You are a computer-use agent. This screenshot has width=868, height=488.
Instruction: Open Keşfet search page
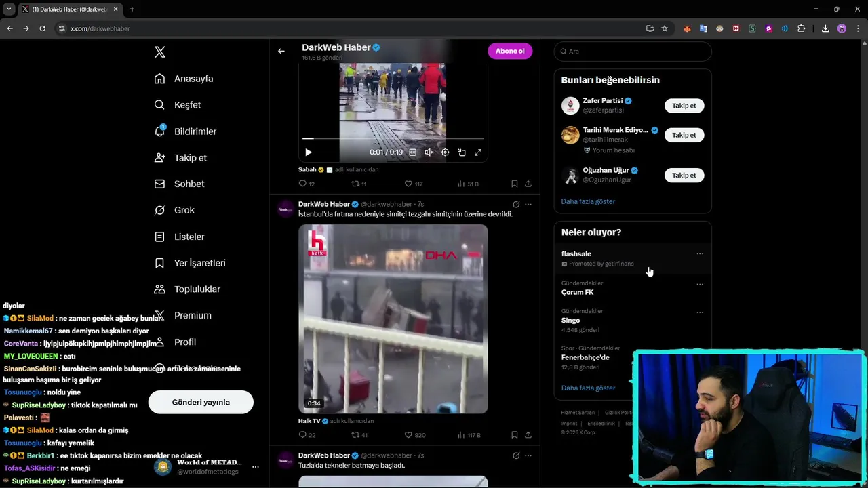coord(178,105)
